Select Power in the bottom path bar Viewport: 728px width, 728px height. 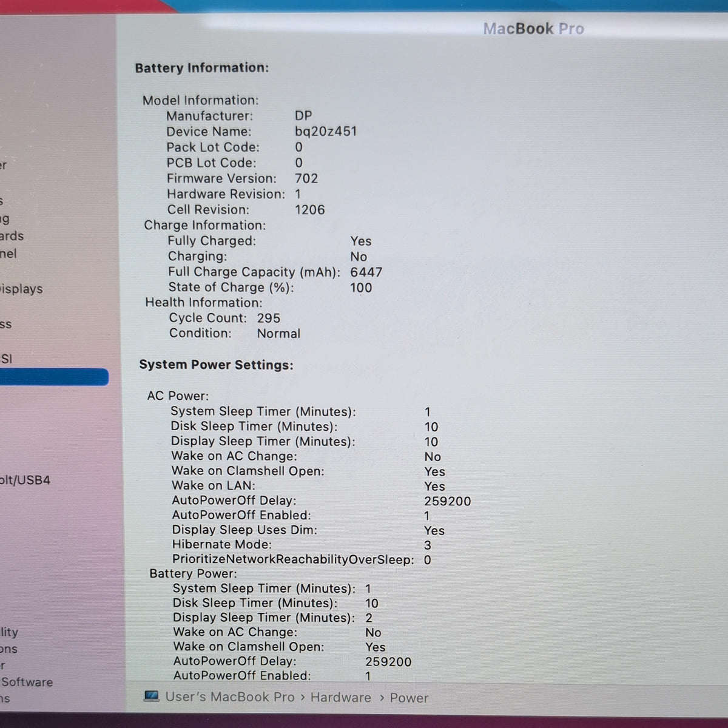click(x=409, y=698)
